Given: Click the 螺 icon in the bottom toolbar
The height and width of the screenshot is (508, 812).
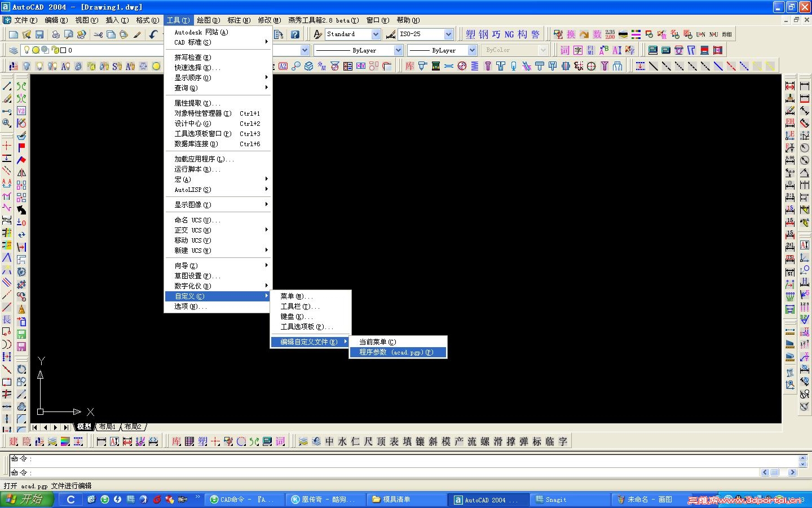Looking at the screenshot, I should pyautogui.click(x=485, y=441).
